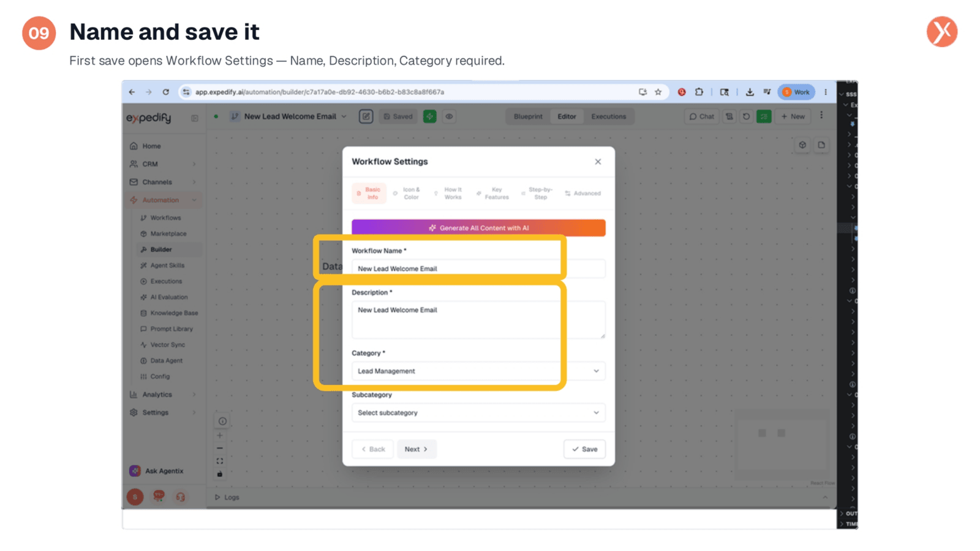Expand the Channels sidebar section

pos(163,182)
